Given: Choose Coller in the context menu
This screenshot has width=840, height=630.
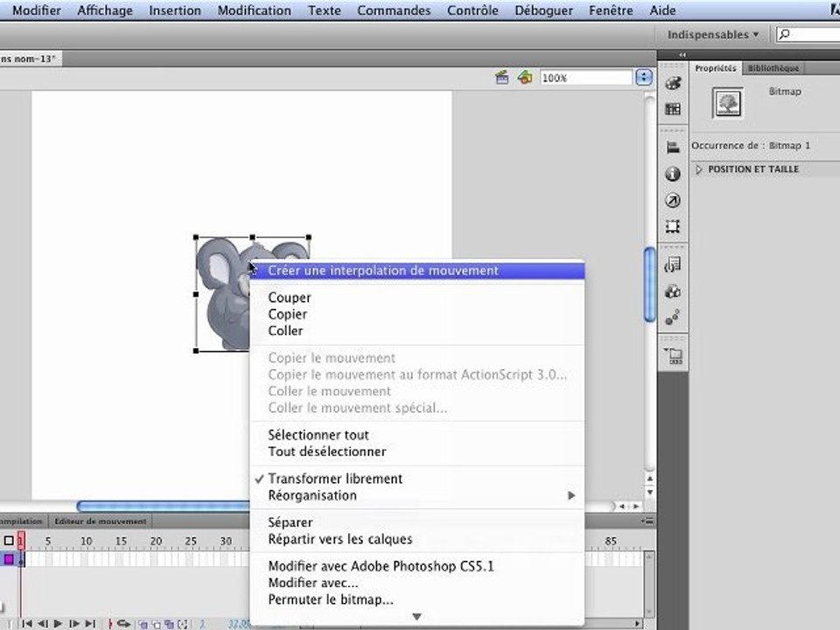Looking at the screenshot, I should 417,331.
